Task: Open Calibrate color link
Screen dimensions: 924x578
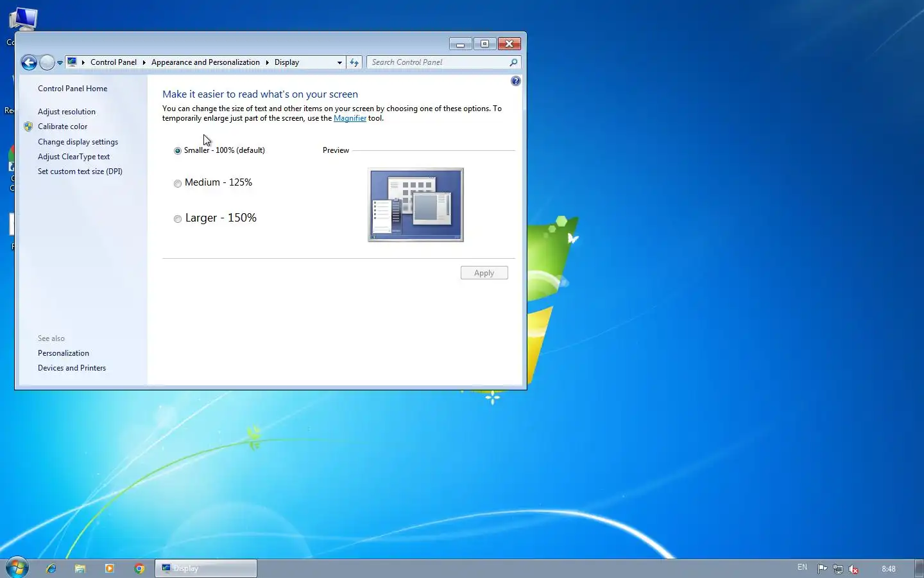Action: pos(62,127)
